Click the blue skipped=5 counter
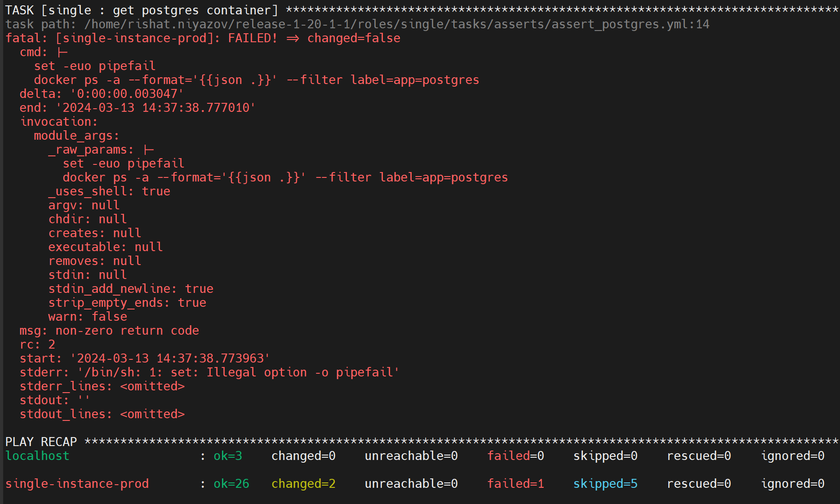Viewport: 840px width, 504px height. pos(605,483)
